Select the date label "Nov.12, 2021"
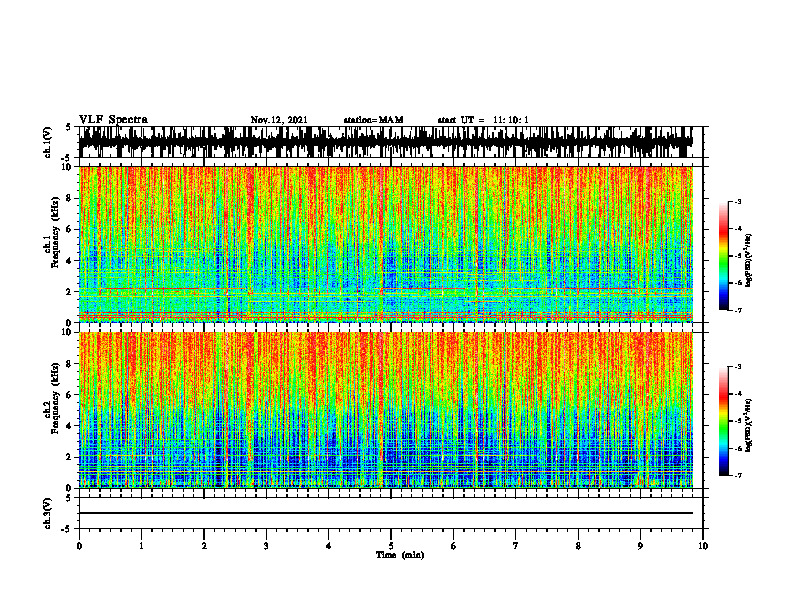792x612 pixels. tap(279, 120)
